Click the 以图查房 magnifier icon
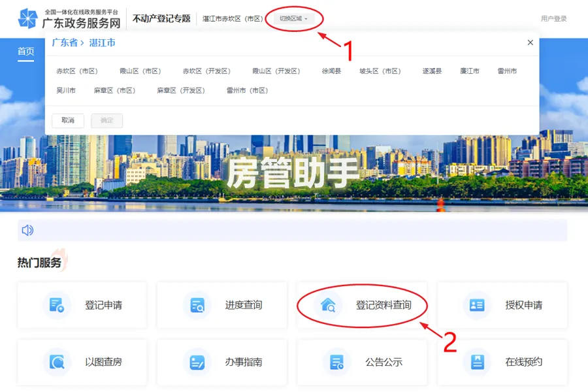The image size is (588, 392). 57,362
